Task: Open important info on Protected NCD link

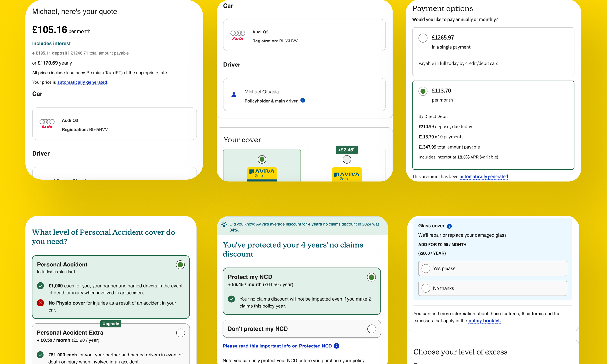Action: click(x=277, y=346)
